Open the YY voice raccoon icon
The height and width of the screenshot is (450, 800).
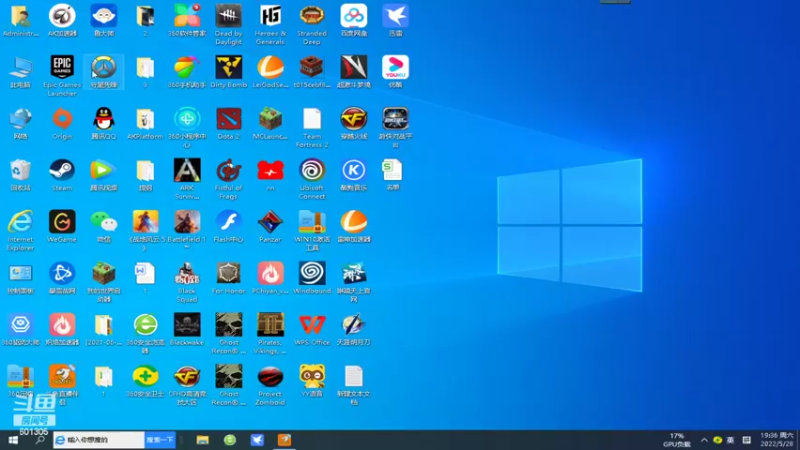(312, 381)
